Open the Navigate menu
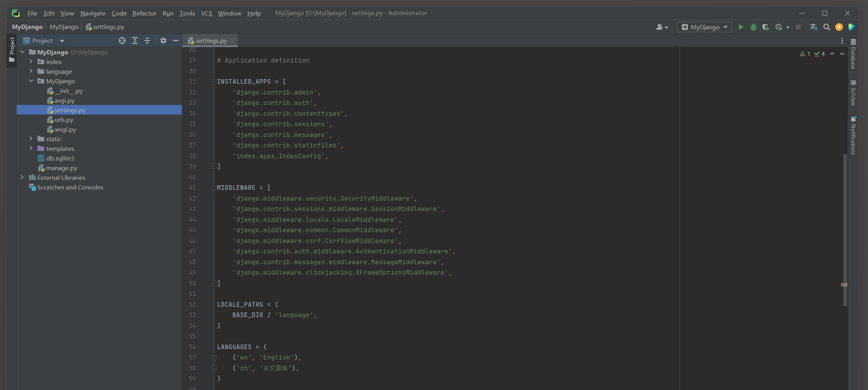 coord(93,13)
